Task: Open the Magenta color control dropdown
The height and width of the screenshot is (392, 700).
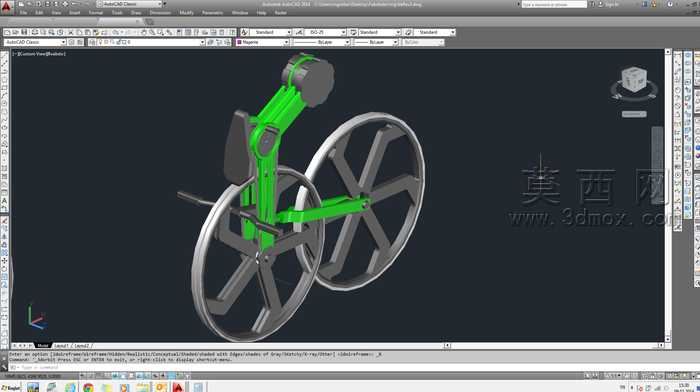Action: pos(262,42)
